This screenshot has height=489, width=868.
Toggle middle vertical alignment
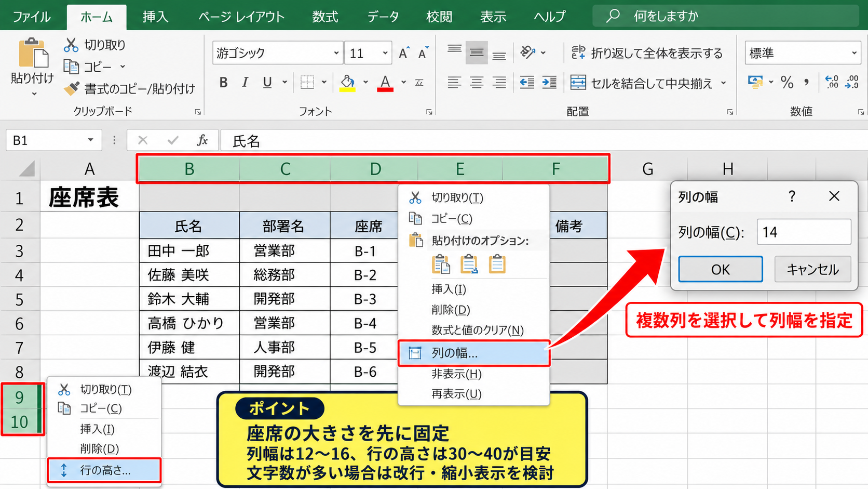(477, 52)
